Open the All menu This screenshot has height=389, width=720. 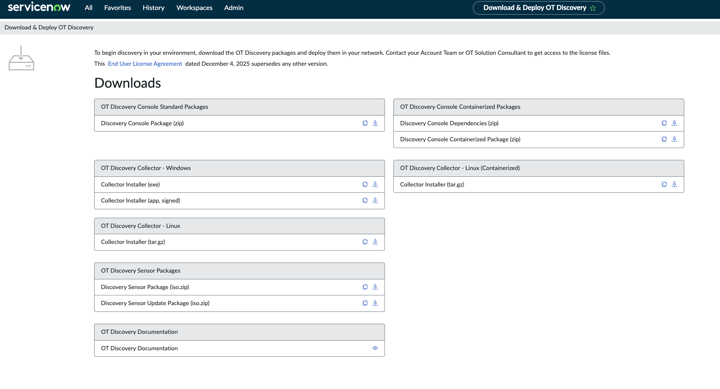coord(89,8)
